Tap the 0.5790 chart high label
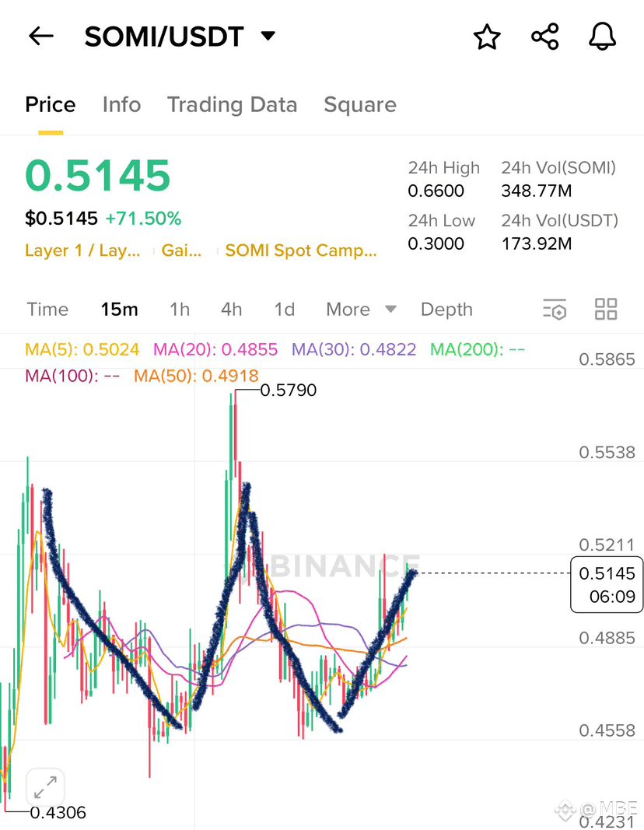The height and width of the screenshot is (830, 644). coord(289,390)
